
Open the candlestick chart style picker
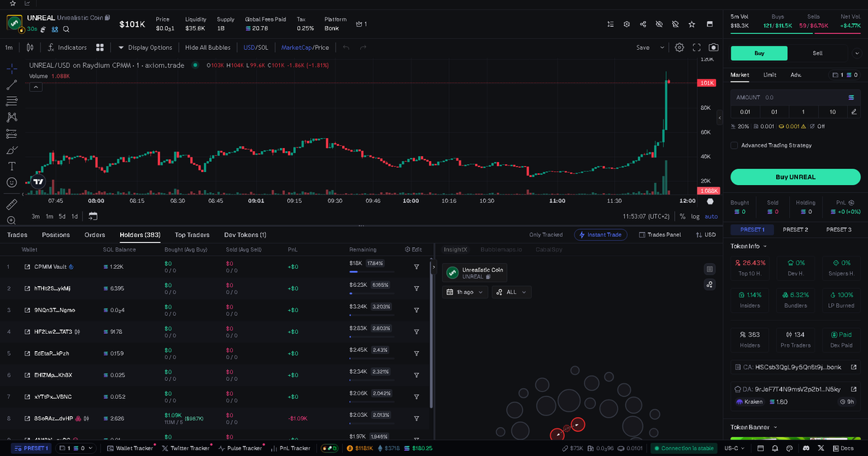point(30,47)
